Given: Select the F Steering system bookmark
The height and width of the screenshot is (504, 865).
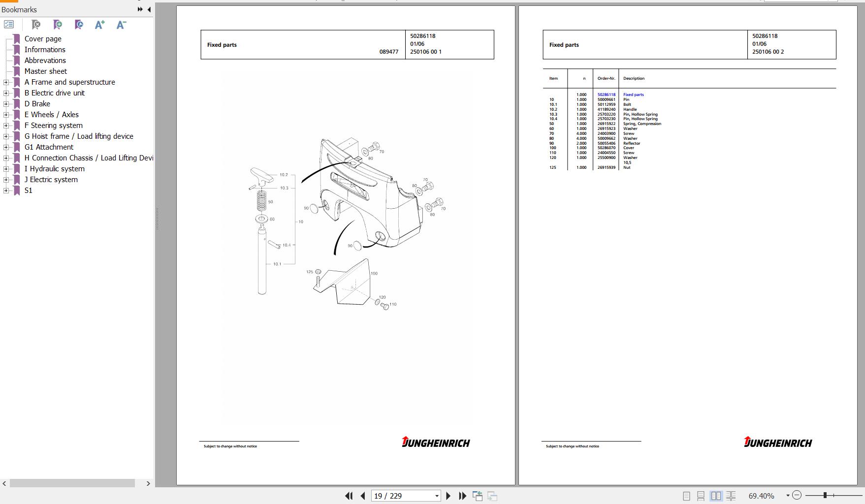Looking at the screenshot, I should (54, 126).
